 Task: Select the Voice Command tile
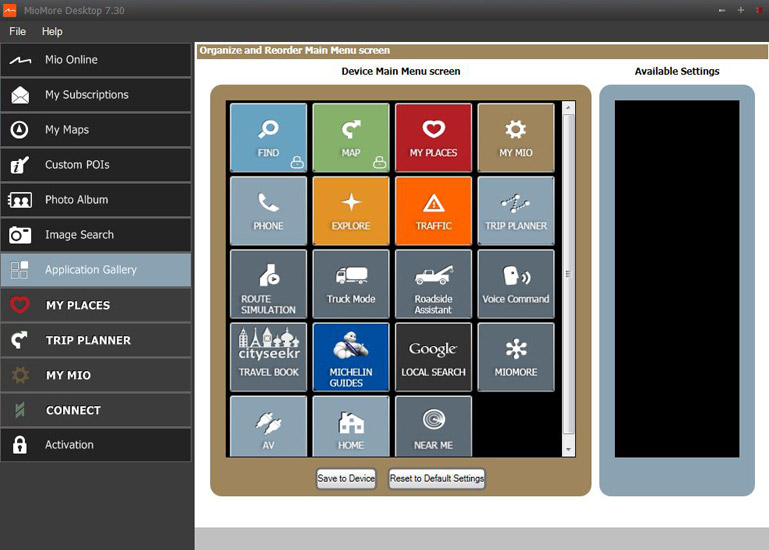pyautogui.click(x=515, y=284)
